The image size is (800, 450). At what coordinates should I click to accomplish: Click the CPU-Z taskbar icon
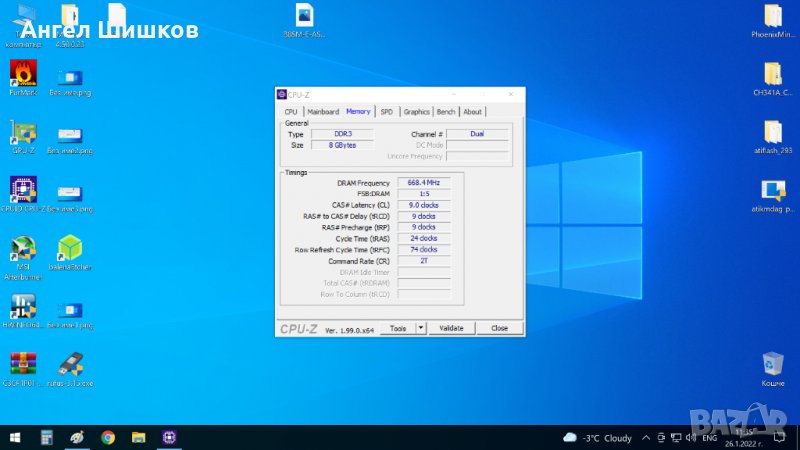point(168,437)
